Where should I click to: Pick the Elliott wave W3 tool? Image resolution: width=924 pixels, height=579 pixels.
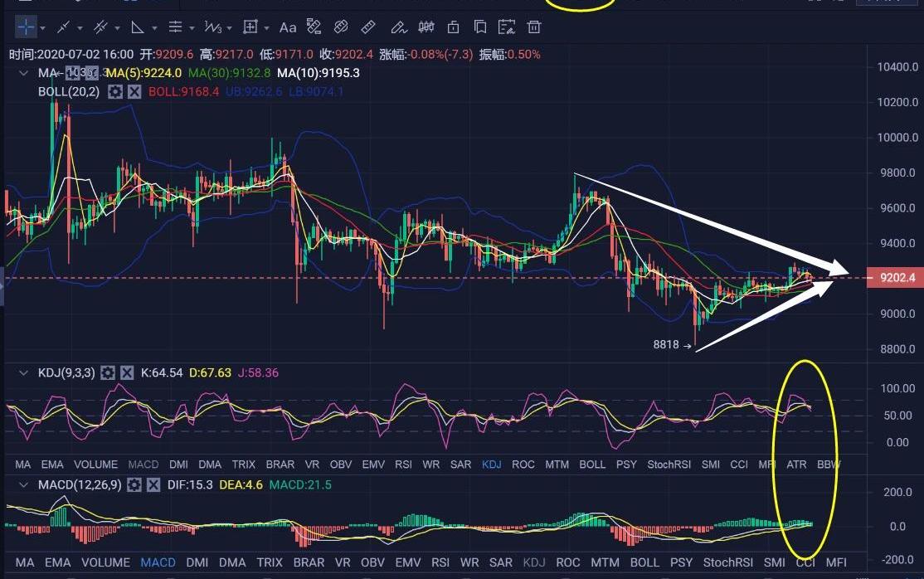point(212,27)
